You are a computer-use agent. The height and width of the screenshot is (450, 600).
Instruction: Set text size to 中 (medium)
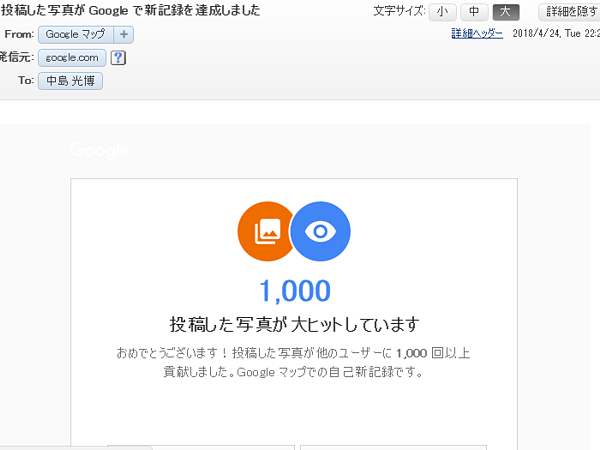(x=474, y=11)
